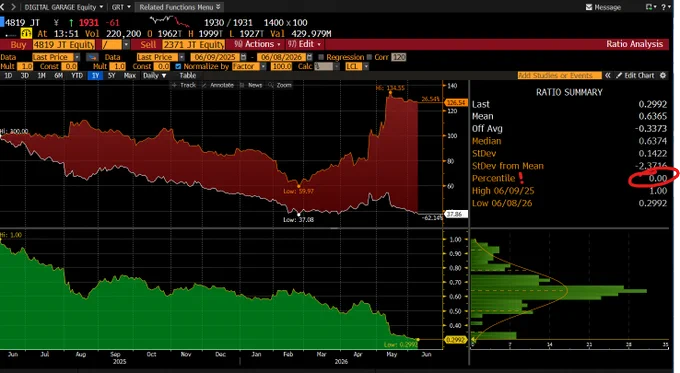Activate the chart Zoom tool
The image size is (680, 373).
pyautogui.click(x=280, y=85)
